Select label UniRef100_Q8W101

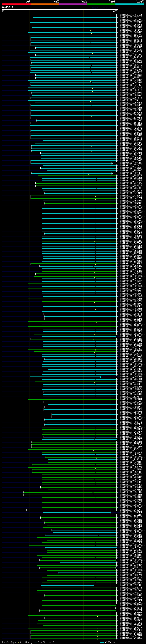131,93
